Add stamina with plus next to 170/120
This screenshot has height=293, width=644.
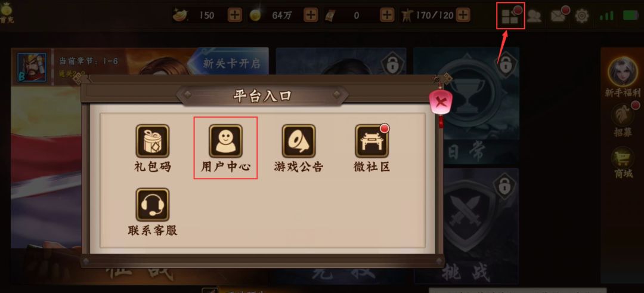463,16
